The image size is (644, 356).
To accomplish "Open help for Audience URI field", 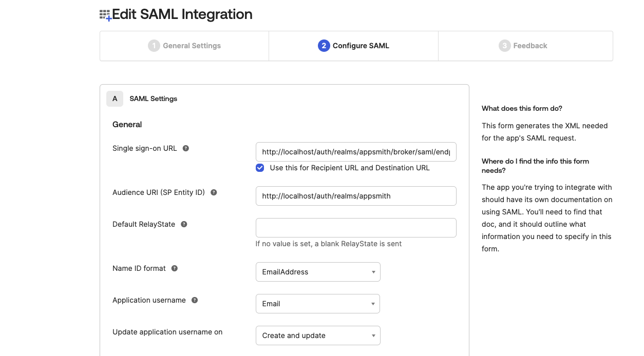I will coord(215,192).
